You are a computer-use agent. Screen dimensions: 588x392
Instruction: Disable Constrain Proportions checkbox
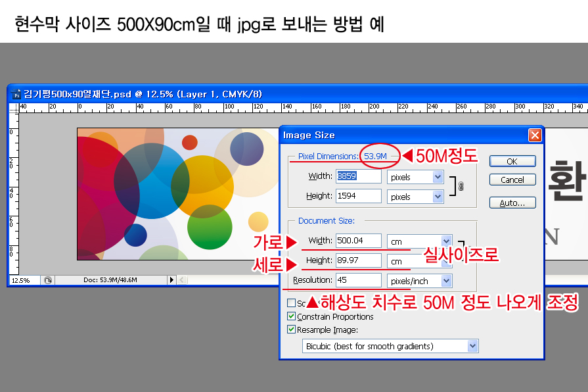point(292,316)
